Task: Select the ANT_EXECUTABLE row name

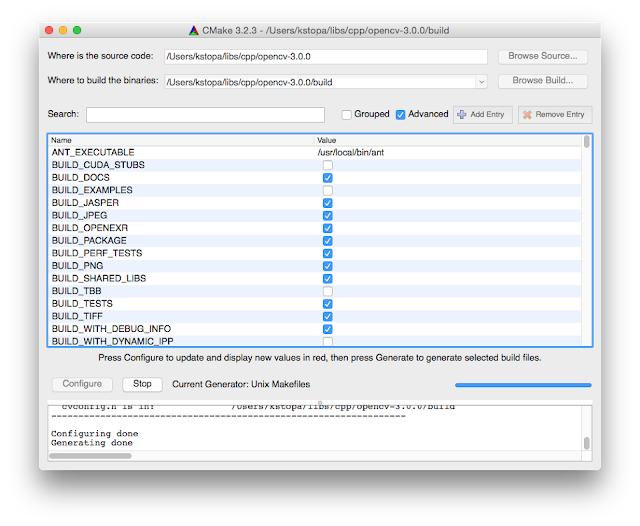Action: click(93, 153)
